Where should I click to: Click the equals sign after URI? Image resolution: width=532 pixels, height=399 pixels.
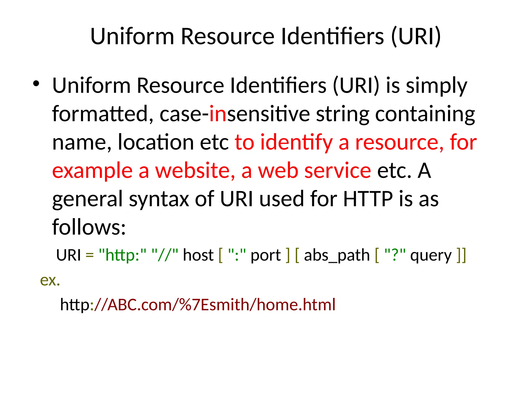(89, 256)
